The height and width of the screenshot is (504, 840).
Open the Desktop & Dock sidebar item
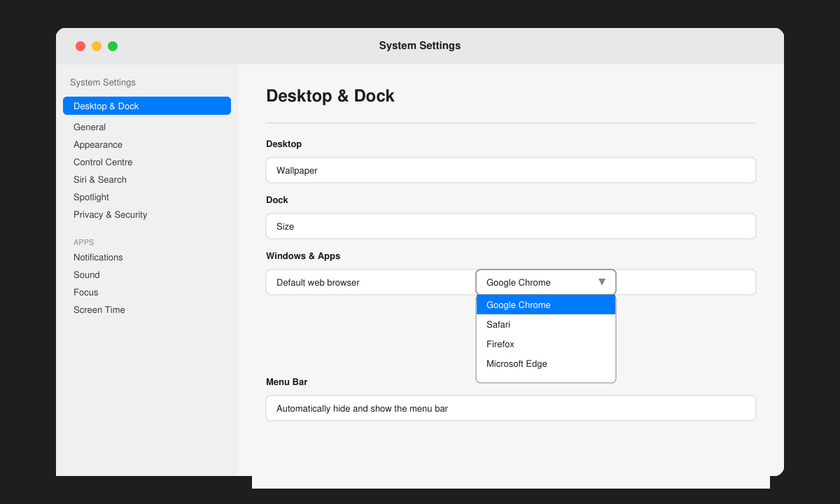147,106
